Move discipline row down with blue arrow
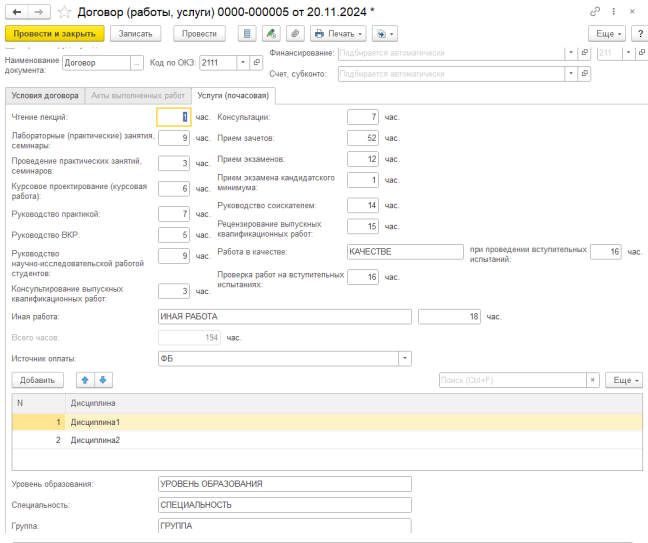Viewport: 648px width, 543px height. pyautogui.click(x=103, y=380)
